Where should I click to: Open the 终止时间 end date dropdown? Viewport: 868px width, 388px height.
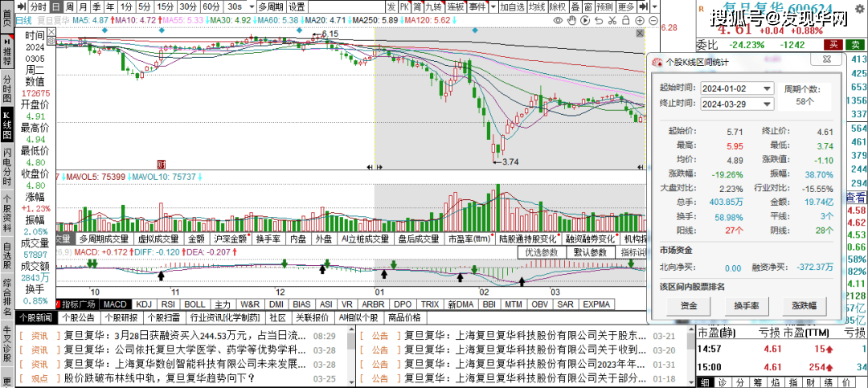[x=767, y=104]
